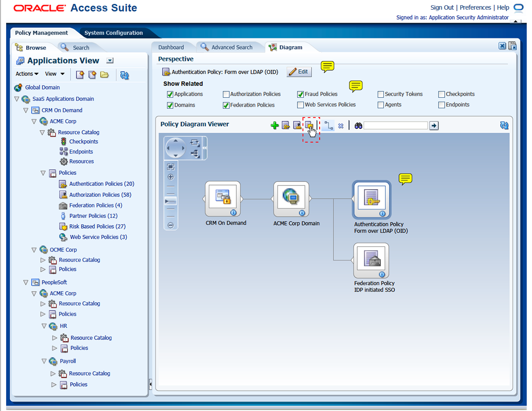
Task: Click the Help link in the header
Action: point(503,8)
